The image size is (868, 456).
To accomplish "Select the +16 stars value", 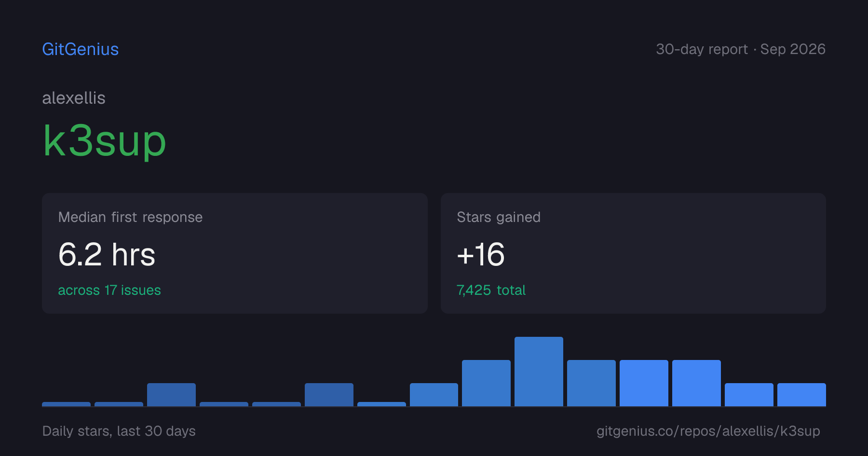I will tap(481, 254).
